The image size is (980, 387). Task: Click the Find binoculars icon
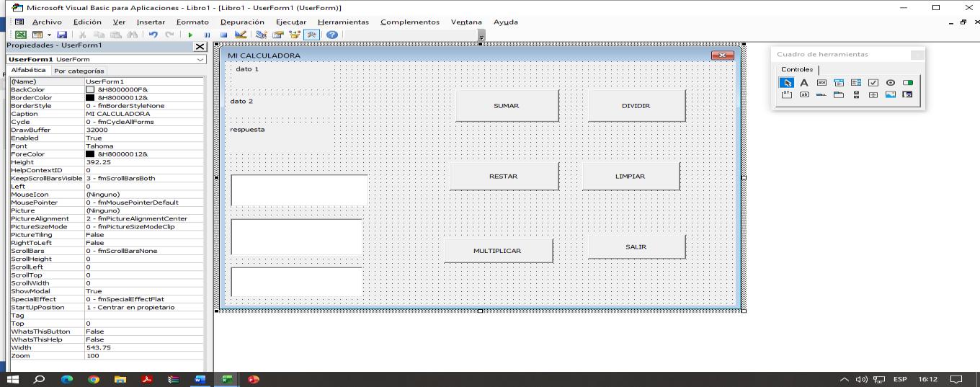tap(132, 35)
